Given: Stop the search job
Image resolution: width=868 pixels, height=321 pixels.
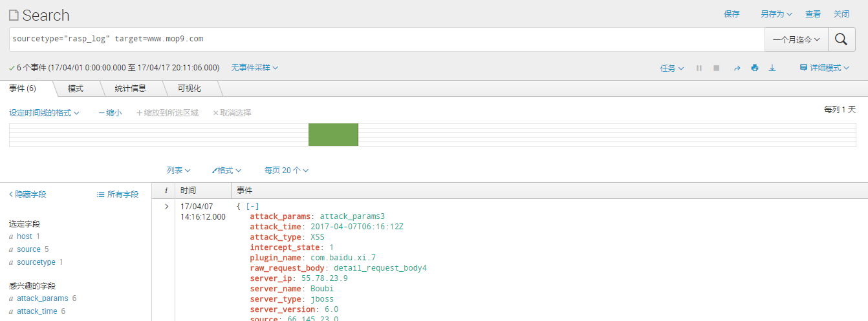Looking at the screenshot, I should point(716,68).
